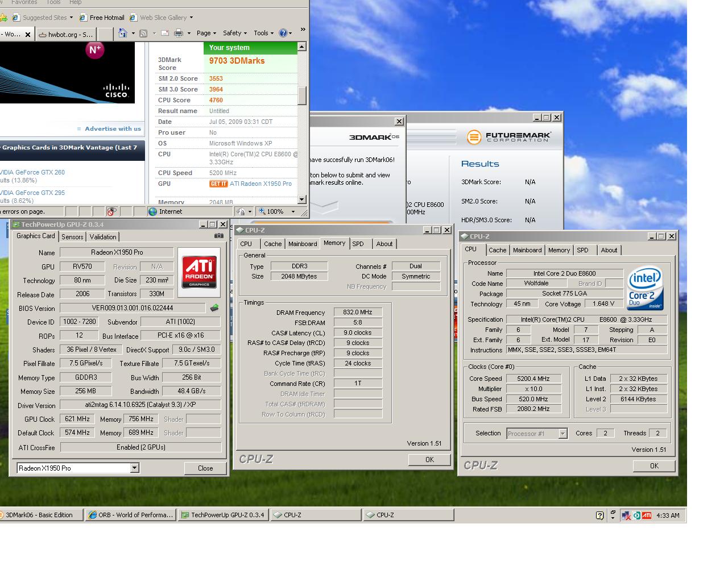The image size is (728, 582).
Task: Select the About tab in right CPU-Z window
Action: (609, 250)
